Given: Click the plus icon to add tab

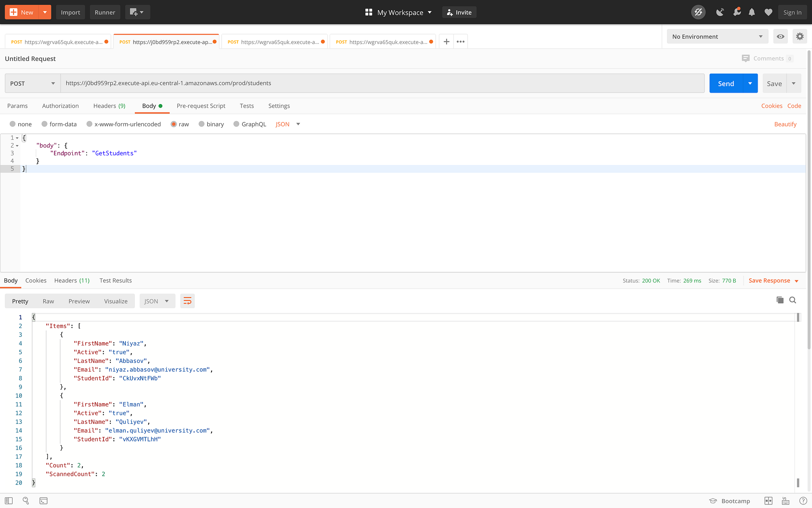Looking at the screenshot, I should 446,41.
